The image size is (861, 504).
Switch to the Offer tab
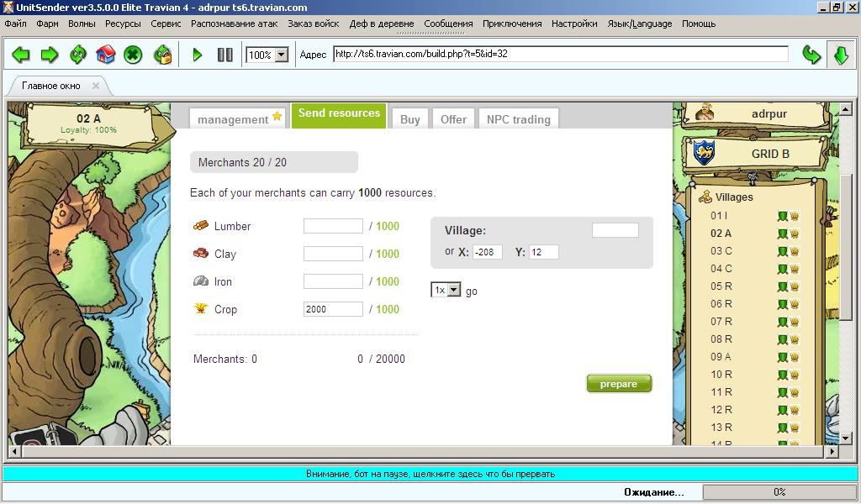(x=453, y=119)
